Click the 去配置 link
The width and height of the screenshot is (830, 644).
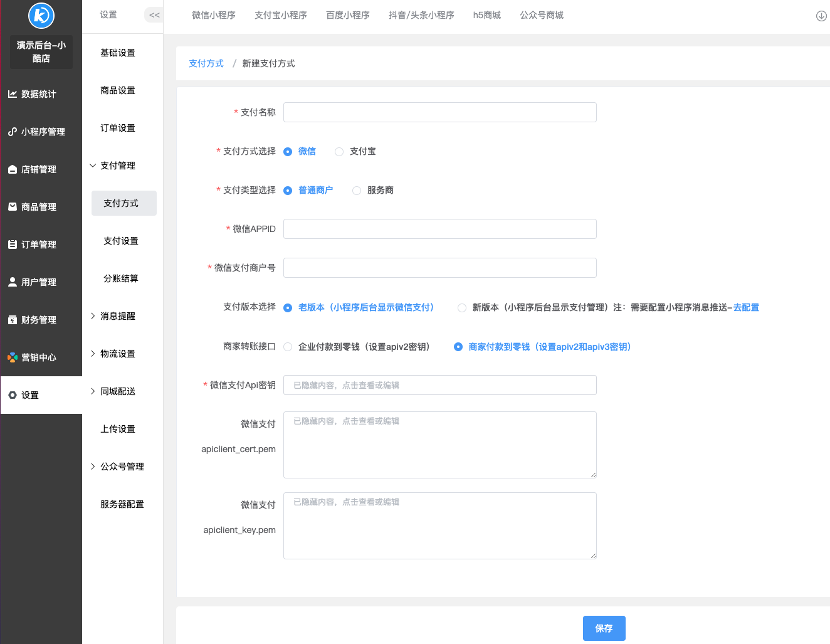746,307
